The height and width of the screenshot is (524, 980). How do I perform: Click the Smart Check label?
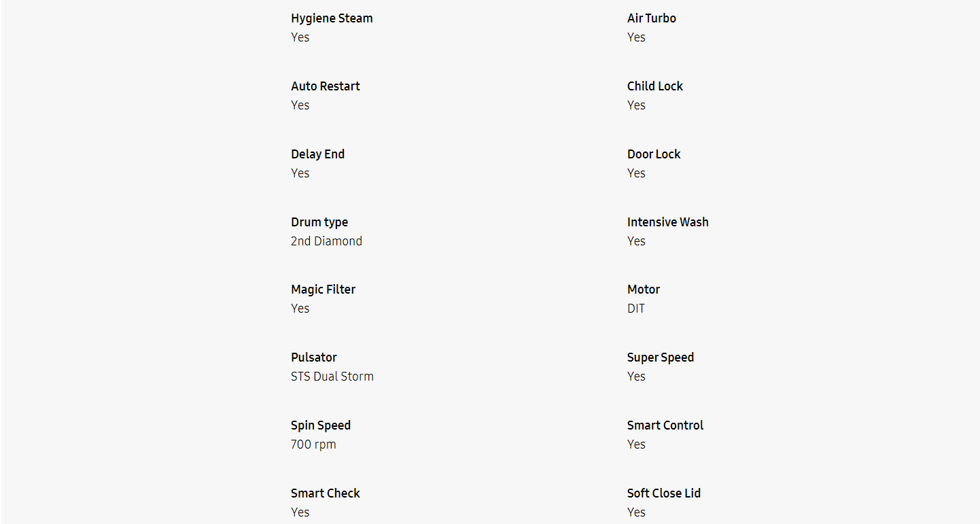pyautogui.click(x=325, y=493)
